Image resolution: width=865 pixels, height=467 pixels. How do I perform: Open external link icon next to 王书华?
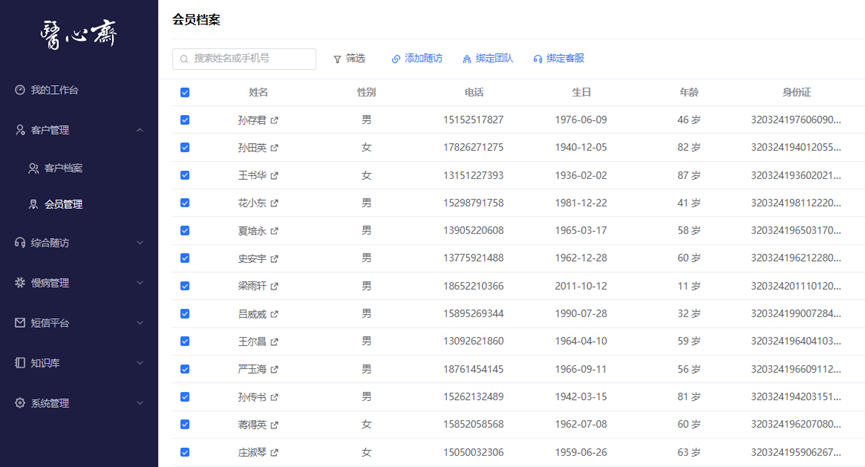click(x=274, y=175)
